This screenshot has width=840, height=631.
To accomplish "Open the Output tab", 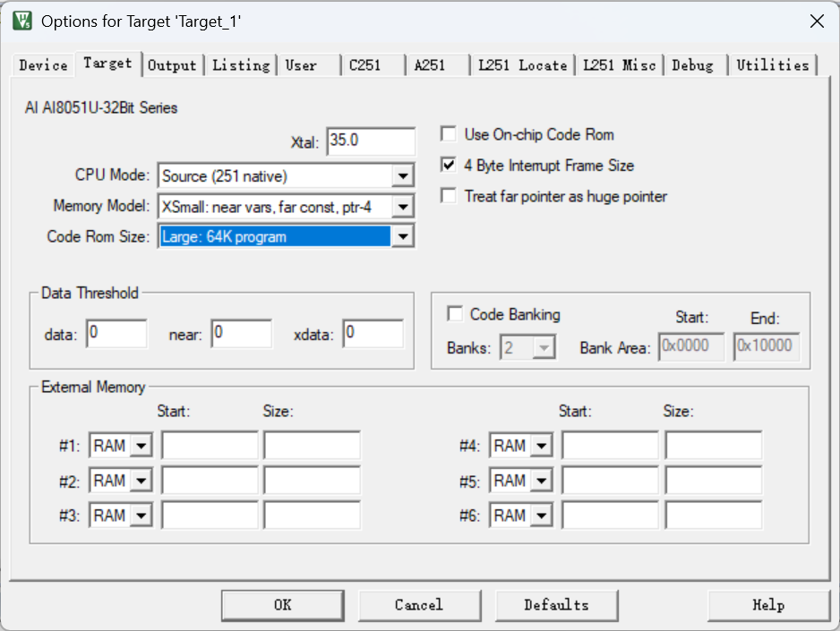I will 172,65.
